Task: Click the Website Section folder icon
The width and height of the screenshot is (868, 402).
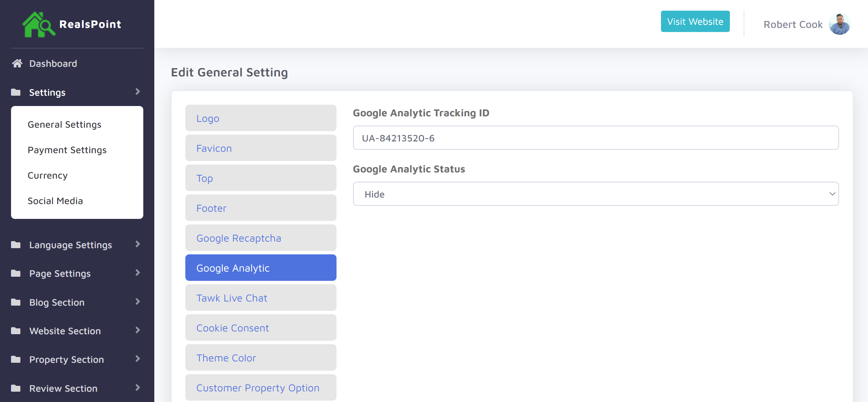Action: [x=16, y=331]
